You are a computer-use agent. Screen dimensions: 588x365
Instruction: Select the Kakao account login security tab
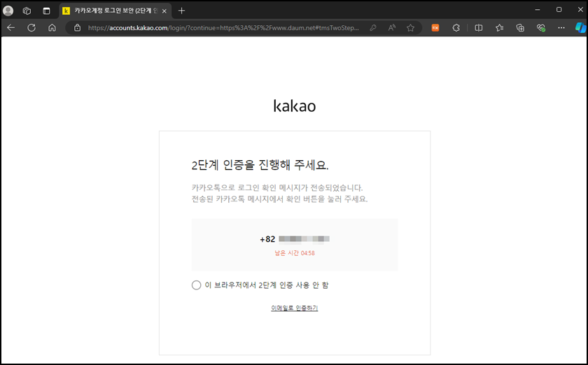pyautogui.click(x=115, y=11)
